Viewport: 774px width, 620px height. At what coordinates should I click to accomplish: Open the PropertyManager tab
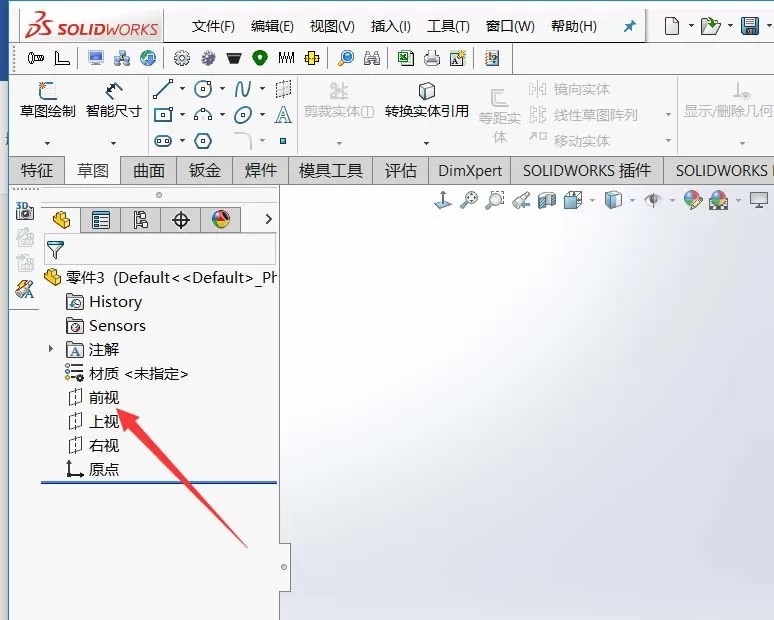coord(101,220)
